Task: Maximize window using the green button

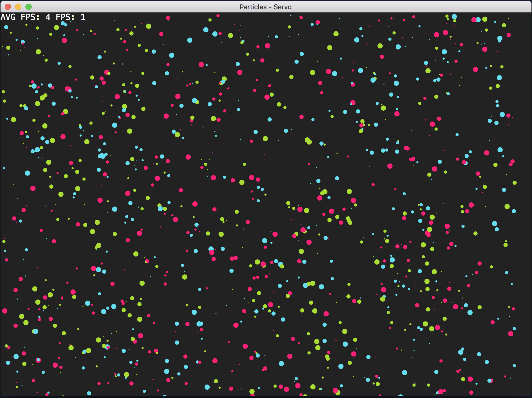Action: pyautogui.click(x=29, y=7)
